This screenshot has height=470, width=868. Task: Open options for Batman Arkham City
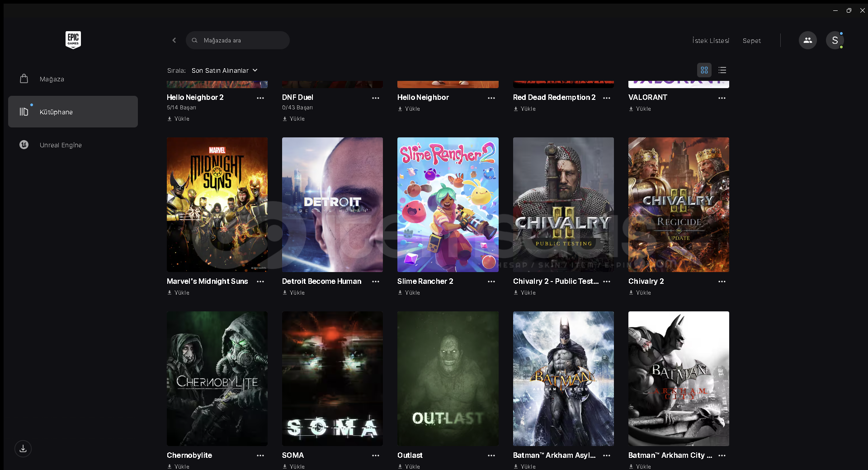click(x=722, y=456)
